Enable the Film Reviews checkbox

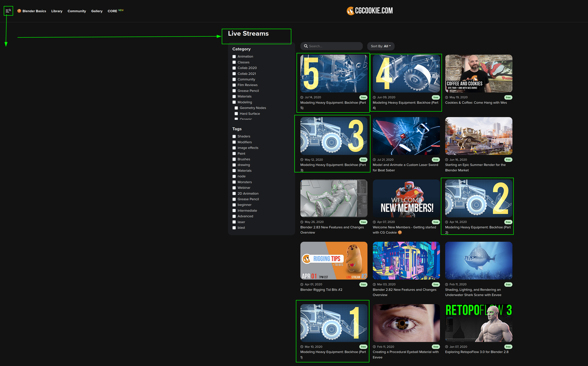234,85
